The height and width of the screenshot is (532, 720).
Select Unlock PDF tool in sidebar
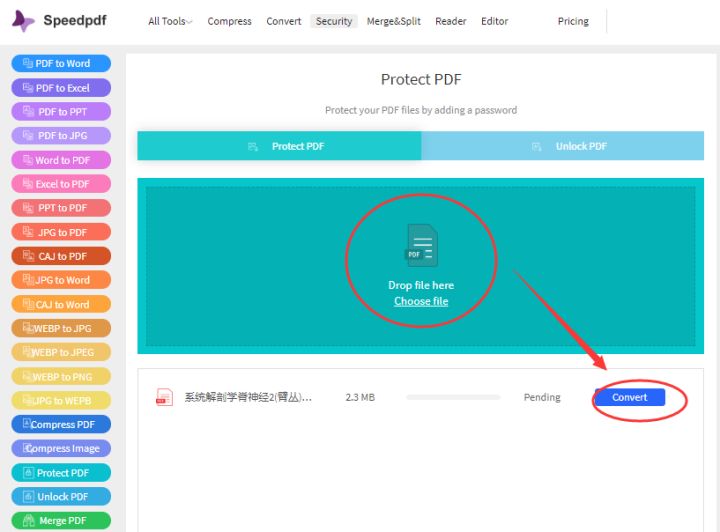pos(61,496)
